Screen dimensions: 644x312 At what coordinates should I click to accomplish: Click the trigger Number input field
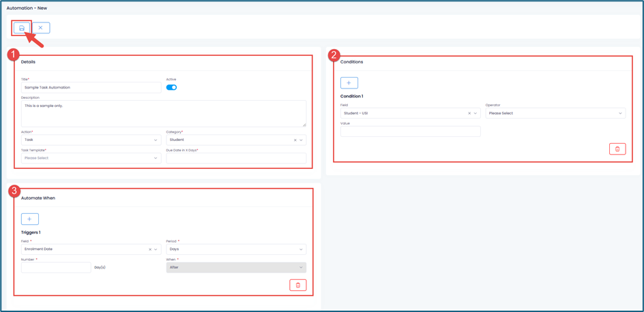[56, 268]
